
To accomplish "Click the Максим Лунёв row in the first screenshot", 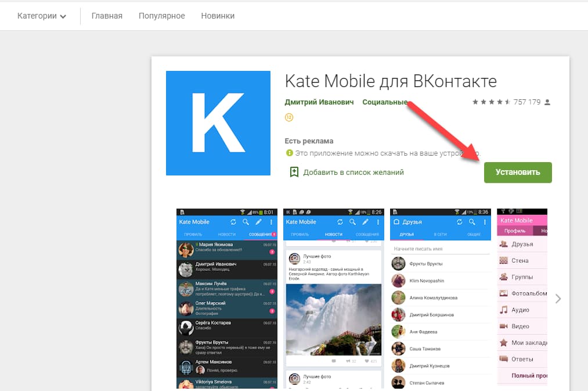I will [227, 289].
